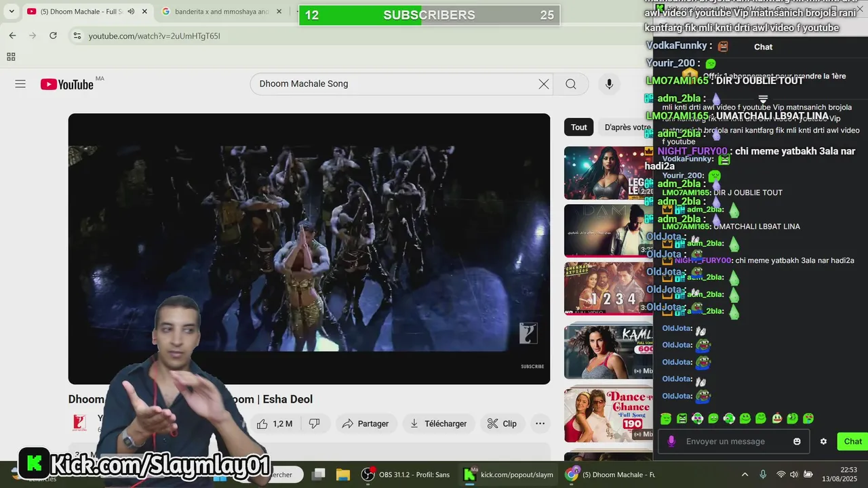Open the Chrome apps grid shortcut

pos(11,57)
